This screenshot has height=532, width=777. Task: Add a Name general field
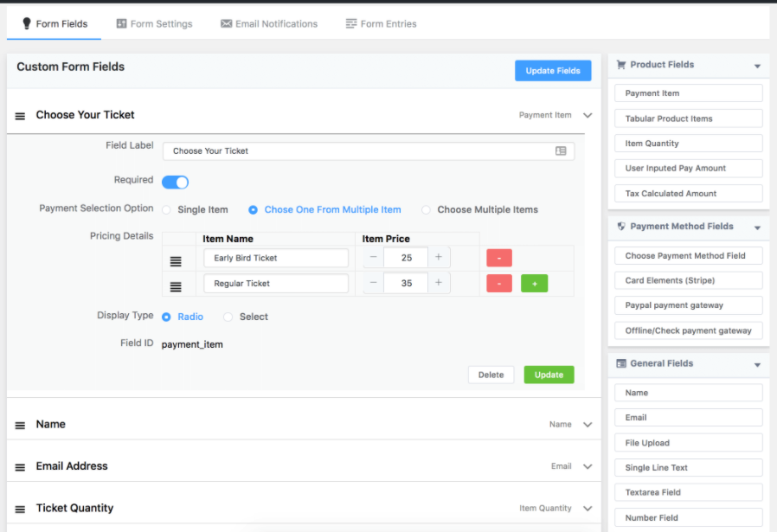click(688, 393)
